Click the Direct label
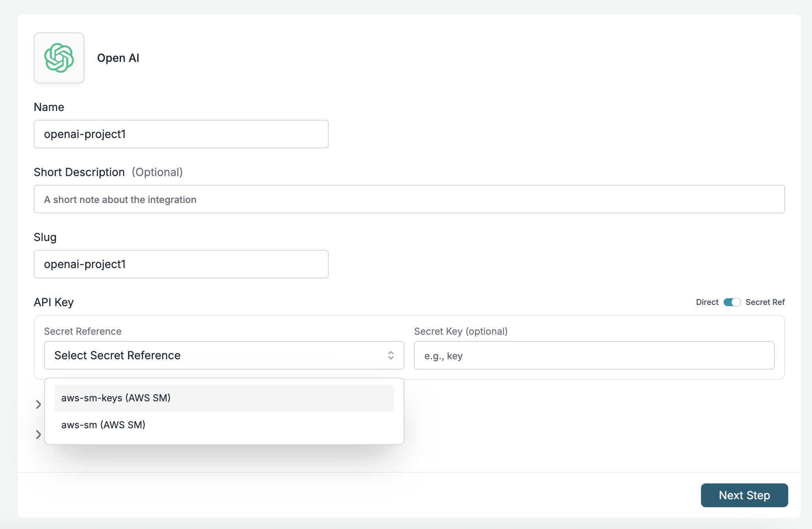Image resolution: width=812 pixels, height=529 pixels. tap(707, 302)
